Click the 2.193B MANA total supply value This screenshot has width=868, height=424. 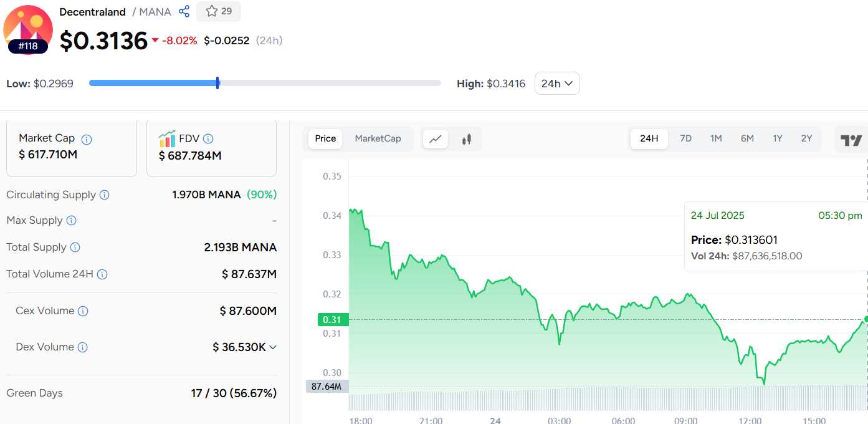point(241,248)
